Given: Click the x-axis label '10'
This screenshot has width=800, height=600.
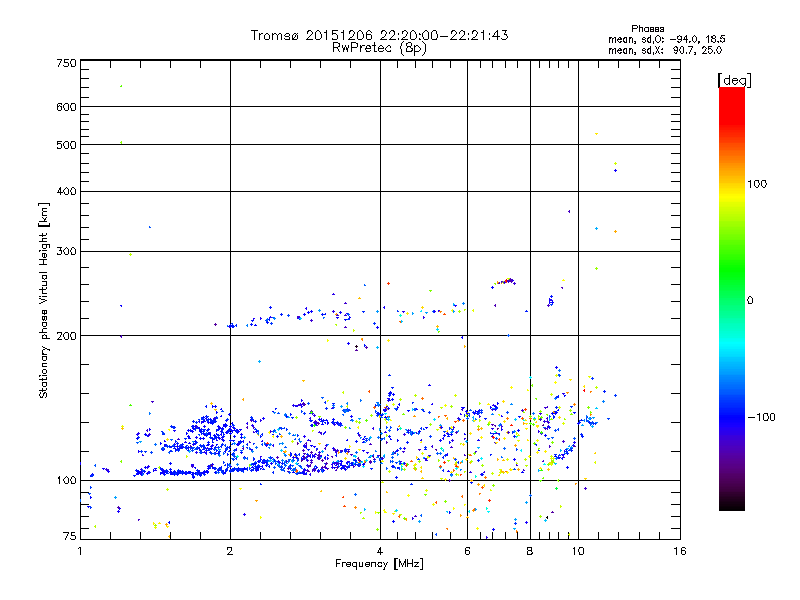Looking at the screenshot, I should click(578, 551).
